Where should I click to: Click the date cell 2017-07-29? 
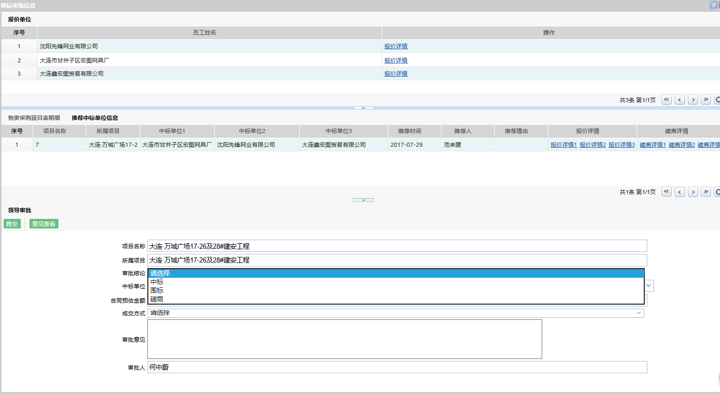(x=414, y=145)
